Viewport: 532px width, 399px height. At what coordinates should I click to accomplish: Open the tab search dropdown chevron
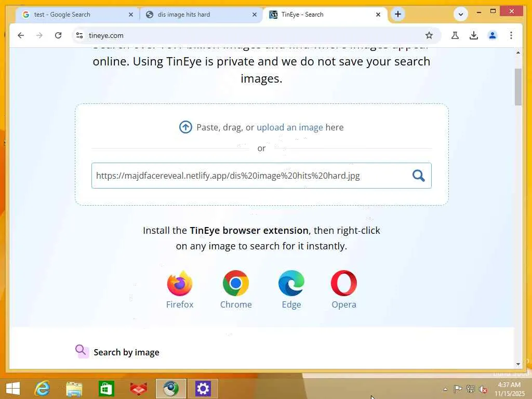(x=460, y=14)
